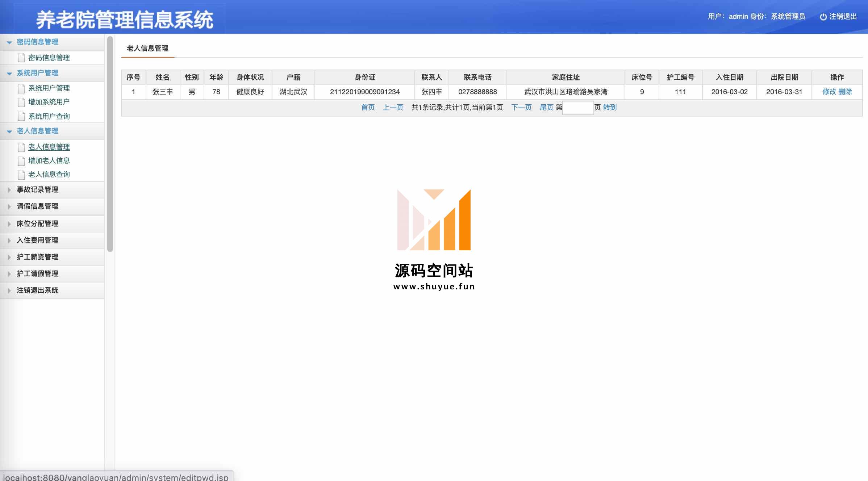The width and height of the screenshot is (868, 481).
Task: Click the 养老院管理信息系统 header title
Action: point(125,20)
